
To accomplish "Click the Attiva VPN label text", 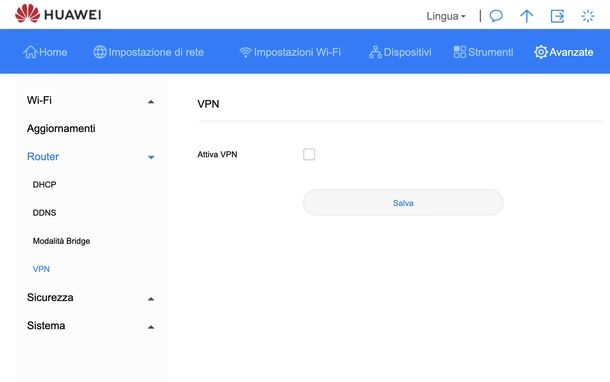I will 217,154.
